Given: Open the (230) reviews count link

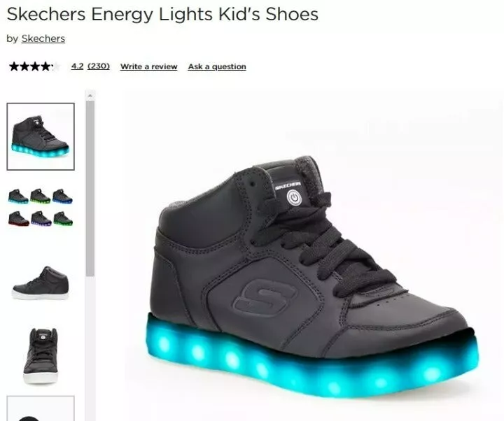Looking at the screenshot, I should click(x=99, y=66).
